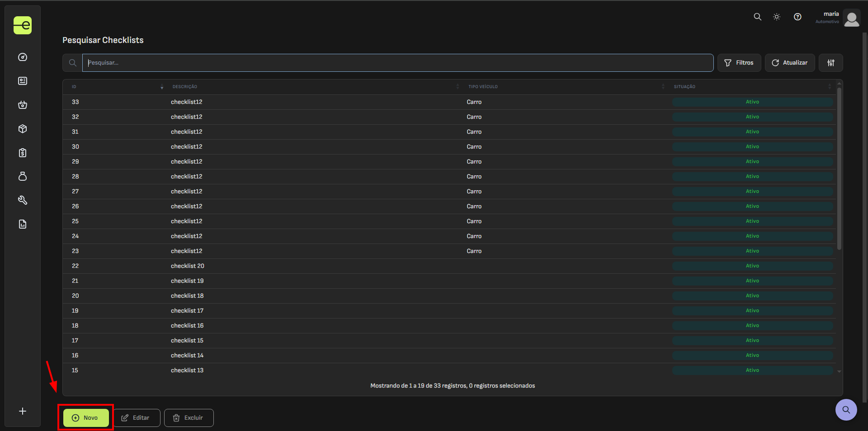
Task: Open the clipboard dollar icon in sidebar
Action: (x=23, y=153)
